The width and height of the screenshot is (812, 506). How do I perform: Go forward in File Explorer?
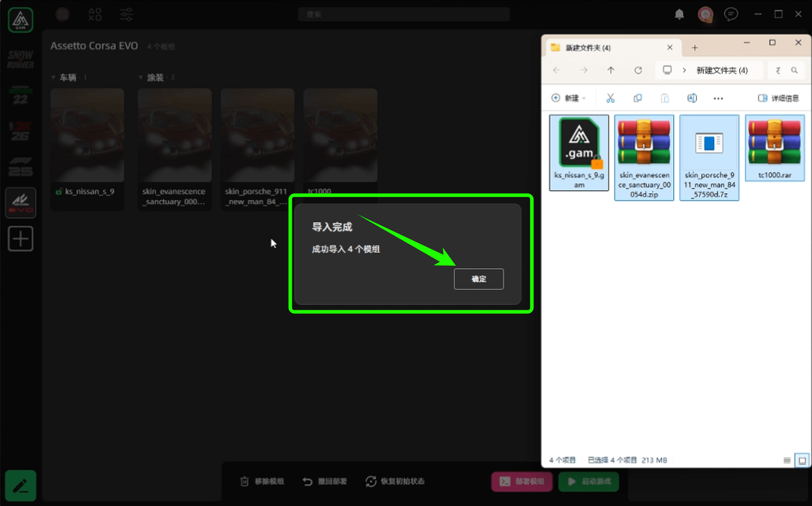coord(584,70)
